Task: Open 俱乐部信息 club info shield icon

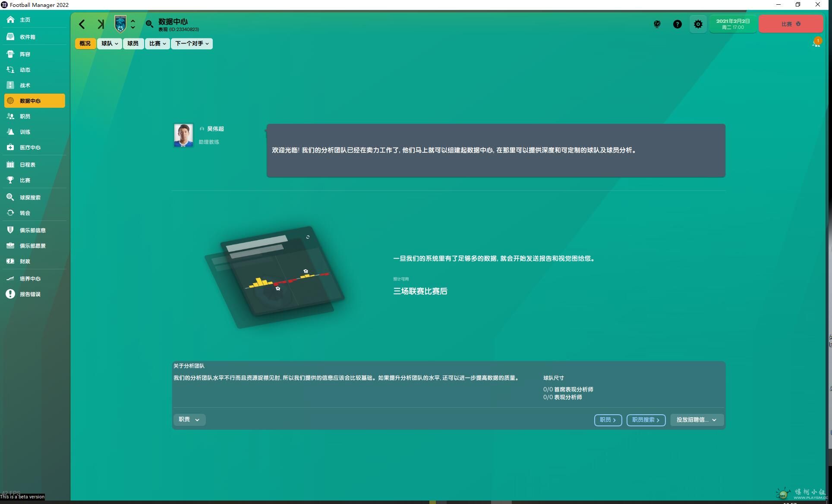Action: [10, 230]
